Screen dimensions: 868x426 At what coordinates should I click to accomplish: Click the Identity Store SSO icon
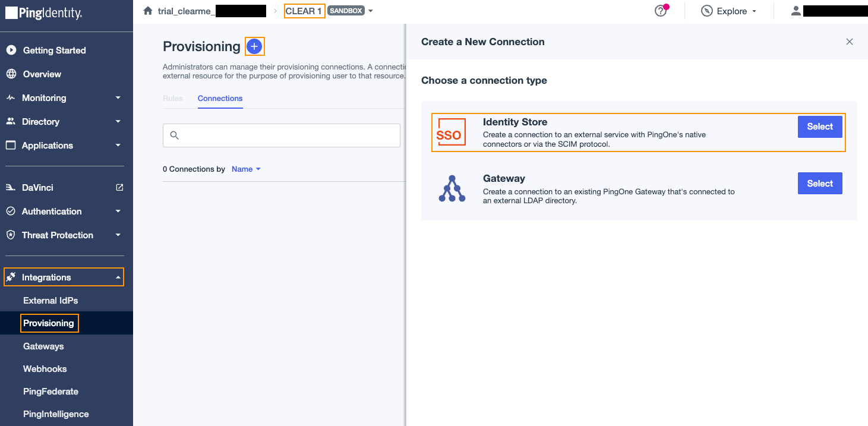click(452, 132)
